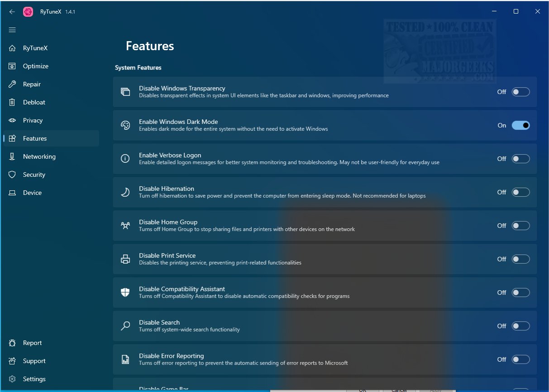Click the 'Enable Verbose Logon' title text
The width and height of the screenshot is (549, 392).
click(170, 155)
